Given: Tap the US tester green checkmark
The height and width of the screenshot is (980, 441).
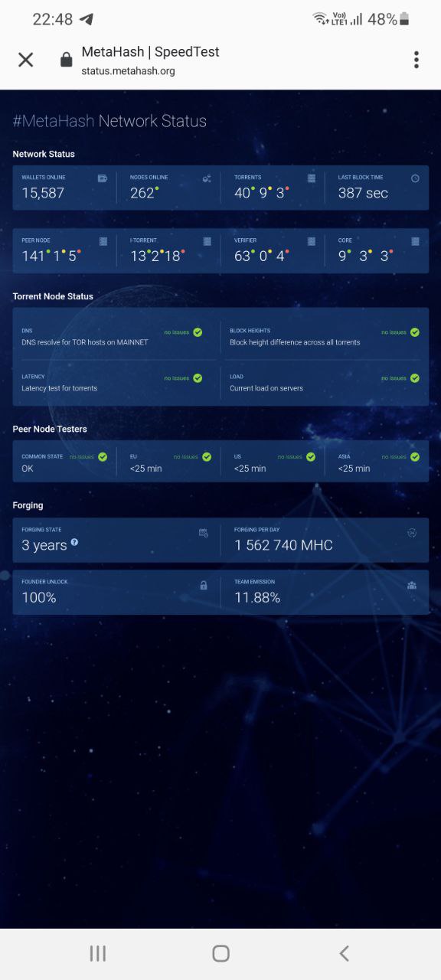Looking at the screenshot, I should pyautogui.click(x=311, y=457).
